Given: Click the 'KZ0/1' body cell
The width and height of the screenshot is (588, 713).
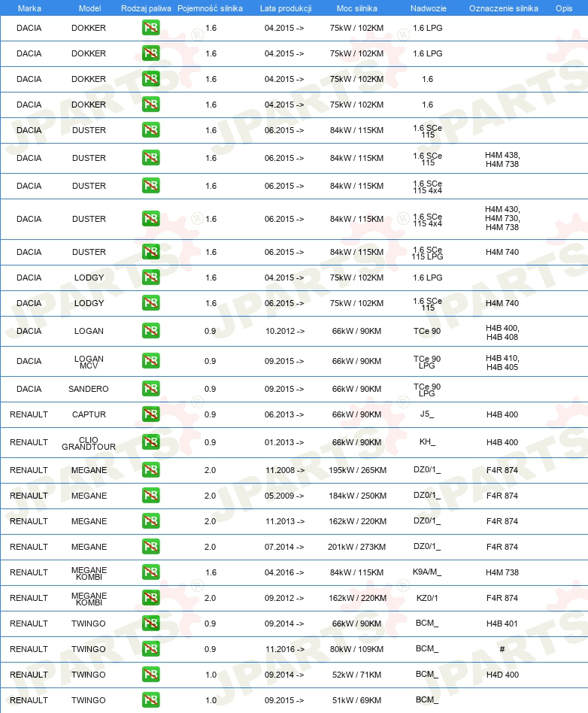Looking at the screenshot, I should click(427, 598).
